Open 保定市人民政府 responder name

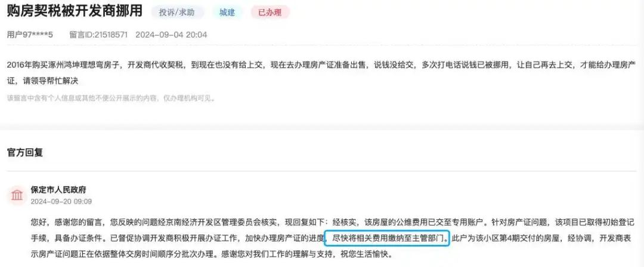click(x=58, y=190)
